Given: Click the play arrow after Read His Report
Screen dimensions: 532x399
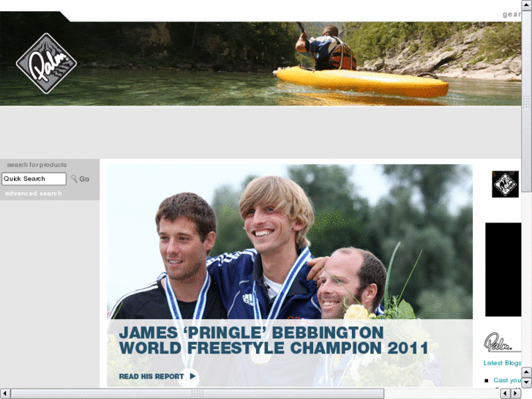Looking at the screenshot, I should point(192,376).
